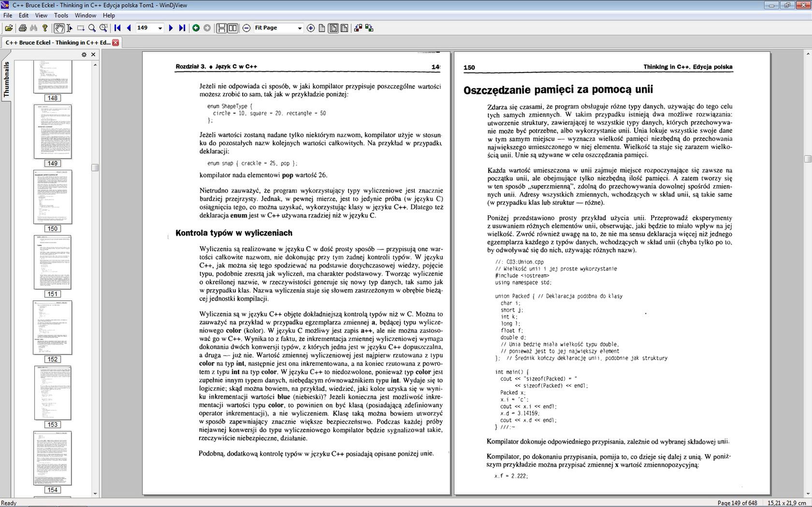Click the gray Forward navigation button
Viewport: 812px width, 507px height.
coord(207,28)
